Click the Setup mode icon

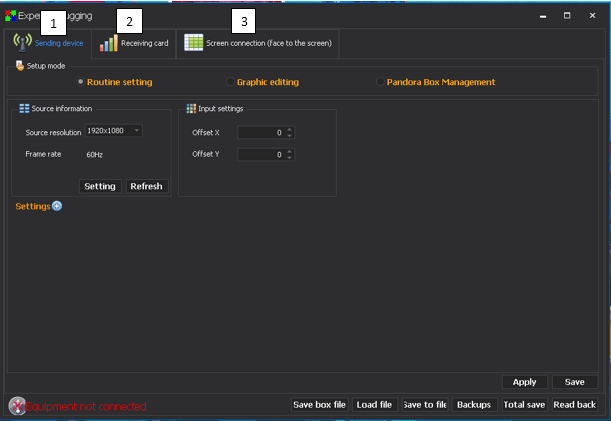(20, 65)
